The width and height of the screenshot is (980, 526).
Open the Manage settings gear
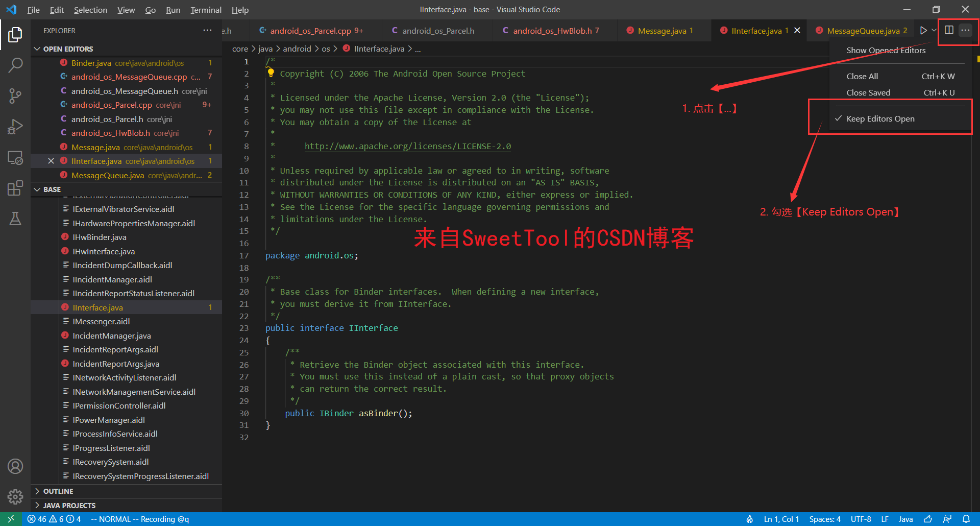(16, 496)
